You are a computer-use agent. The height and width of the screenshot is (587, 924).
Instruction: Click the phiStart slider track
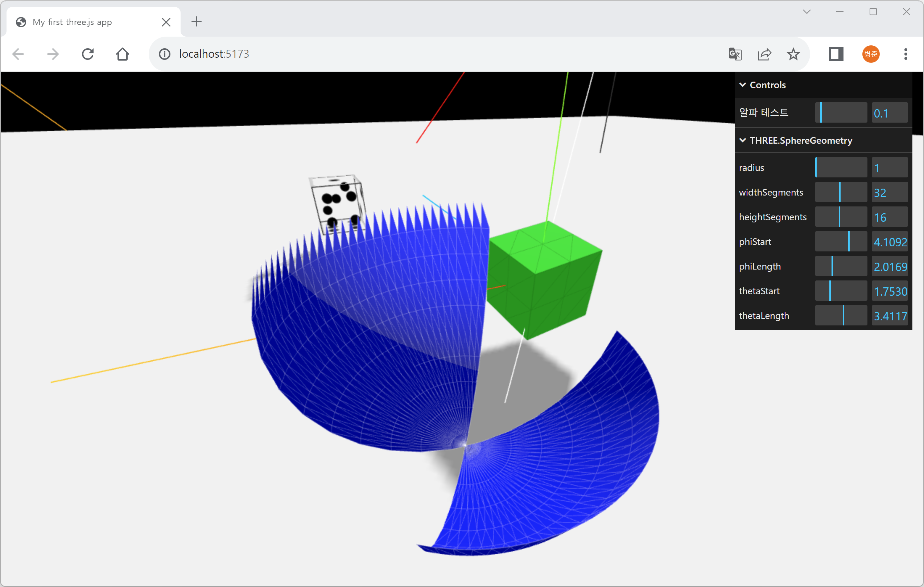tap(841, 242)
